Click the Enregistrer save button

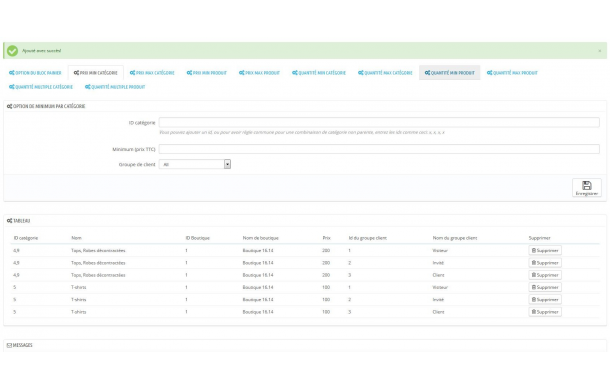coord(587,188)
